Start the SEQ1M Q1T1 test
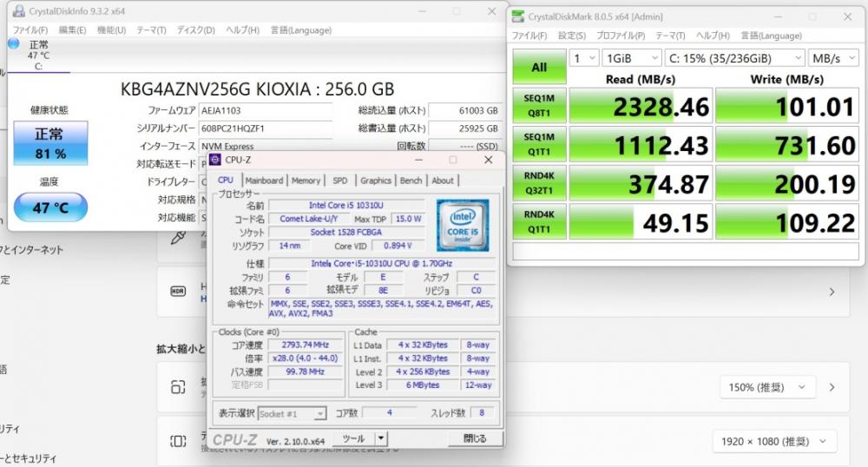Image resolution: width=868 pixels, height=467 pixels. point(539,144)
